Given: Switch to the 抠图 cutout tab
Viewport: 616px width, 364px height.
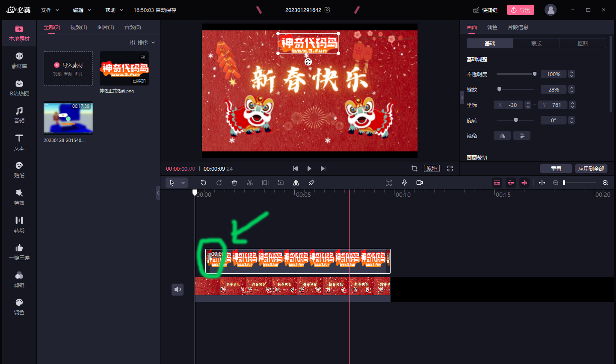Looking at the screenshot, I should pyautogui.click(x=583, y=43).
